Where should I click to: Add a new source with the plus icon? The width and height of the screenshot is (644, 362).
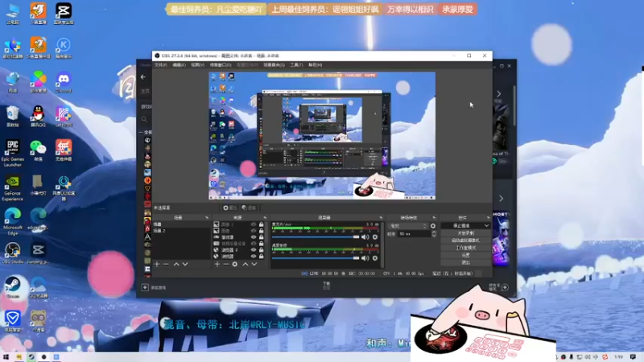point(217,265)
